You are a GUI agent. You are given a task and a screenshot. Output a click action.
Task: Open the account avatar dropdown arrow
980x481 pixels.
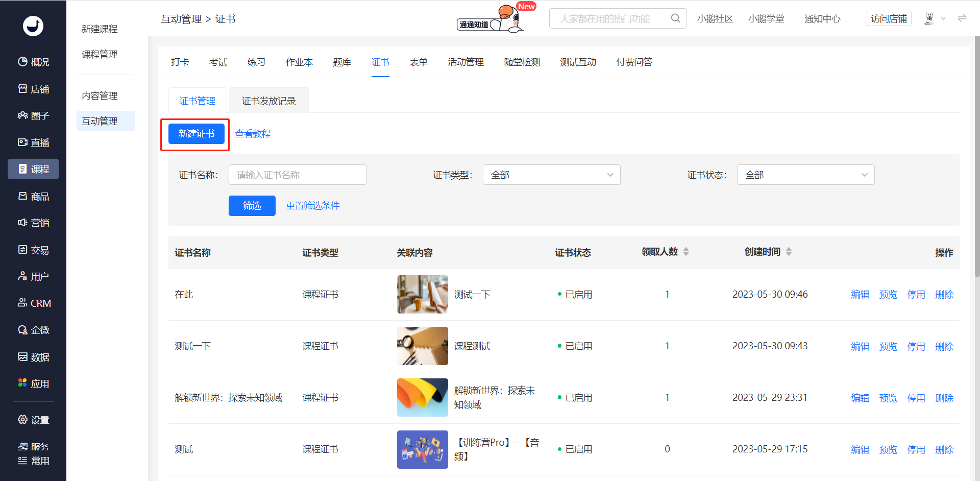coord(943,19)
